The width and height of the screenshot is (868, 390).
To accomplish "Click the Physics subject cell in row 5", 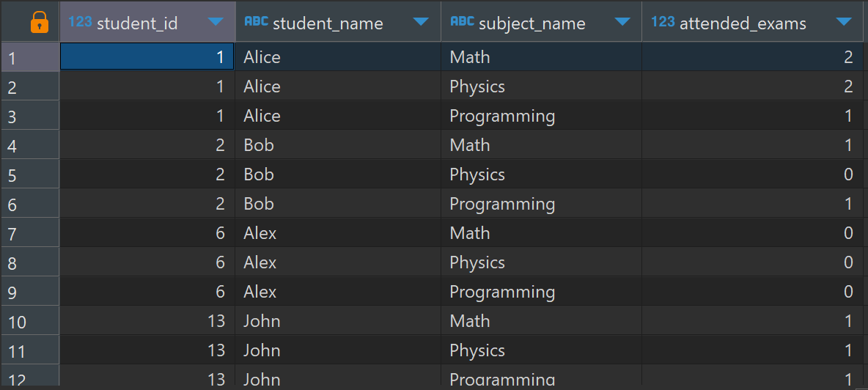I will tap(541, 174).
